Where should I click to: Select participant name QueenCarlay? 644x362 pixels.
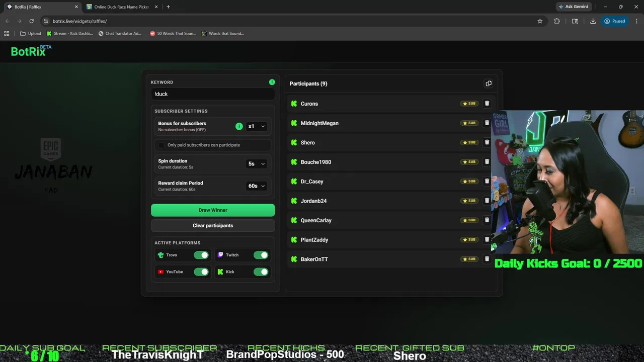pos(316,220)
